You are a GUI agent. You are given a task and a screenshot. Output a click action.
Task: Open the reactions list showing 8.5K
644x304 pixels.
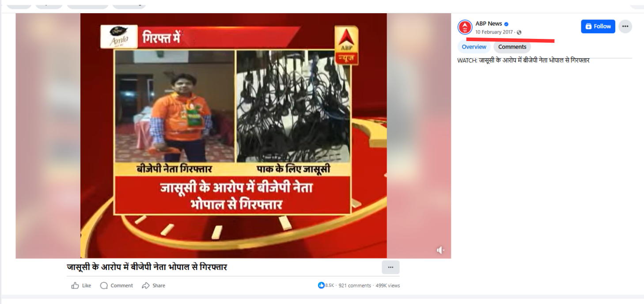tap(326, 285)
